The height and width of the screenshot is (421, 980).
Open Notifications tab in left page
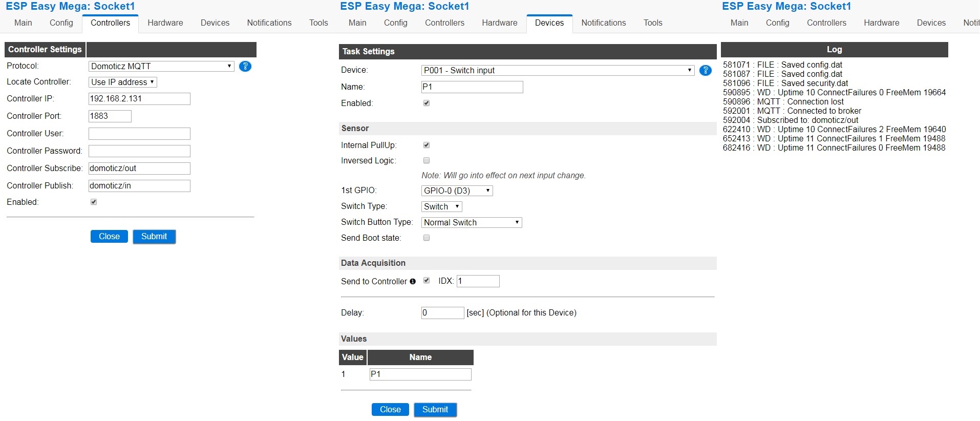tap(269, 23)
